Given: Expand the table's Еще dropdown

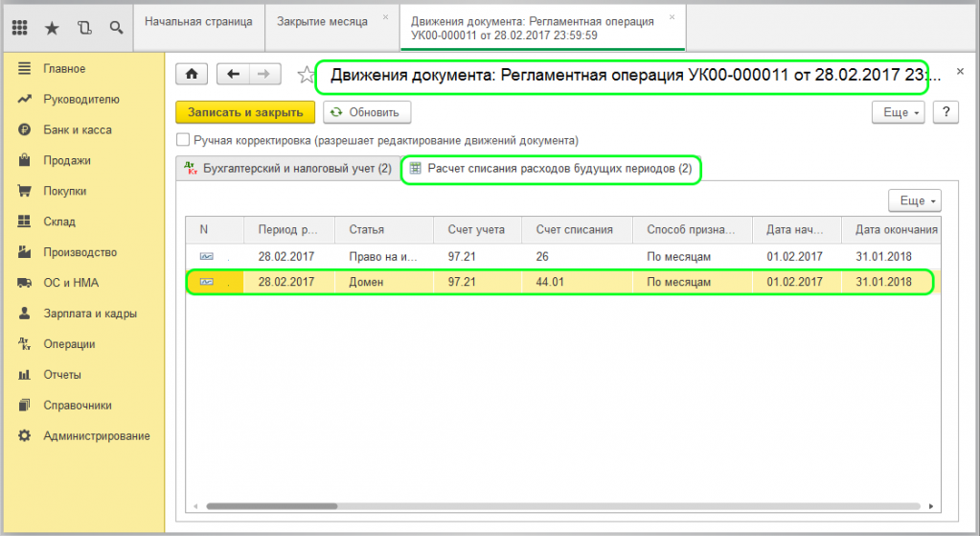Looking at the screenshot, I should pos(915,200).
